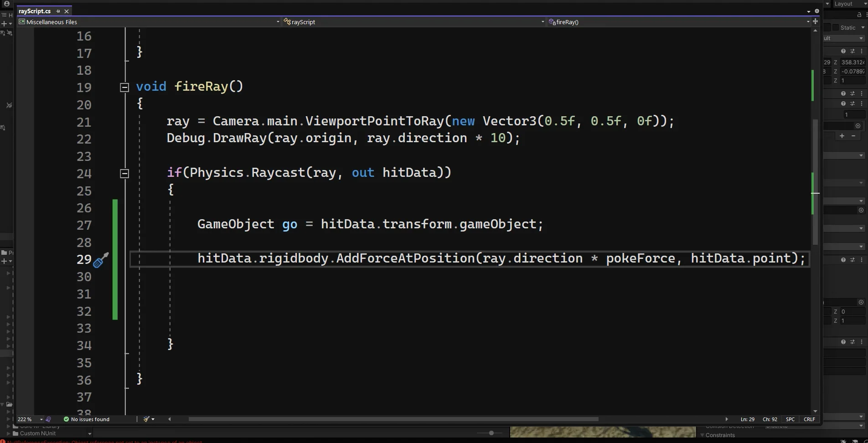Collapse the if Physics.Raycast block
The width and height of the screenshot is (868, 443).
124,173
